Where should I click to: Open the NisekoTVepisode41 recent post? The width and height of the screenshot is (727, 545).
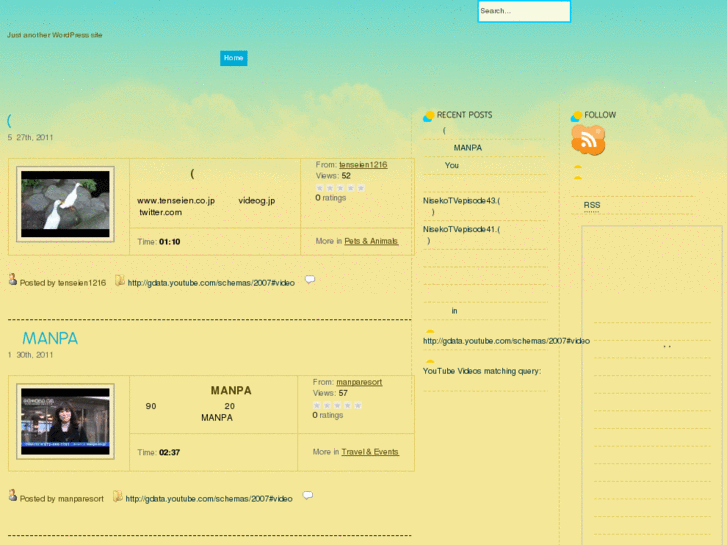tap(461, 235)
